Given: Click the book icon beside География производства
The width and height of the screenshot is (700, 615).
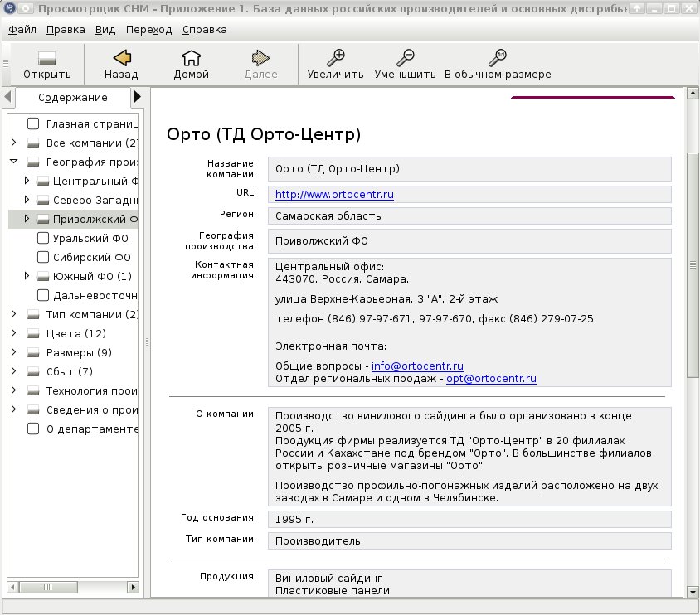Looking at the screenshot, I should point(33,162).
